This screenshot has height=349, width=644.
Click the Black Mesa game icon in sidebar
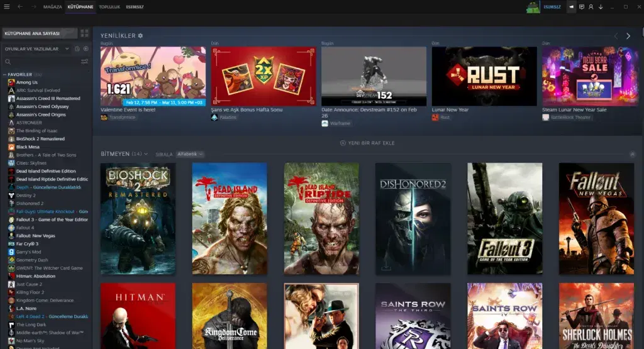(11, 147)
